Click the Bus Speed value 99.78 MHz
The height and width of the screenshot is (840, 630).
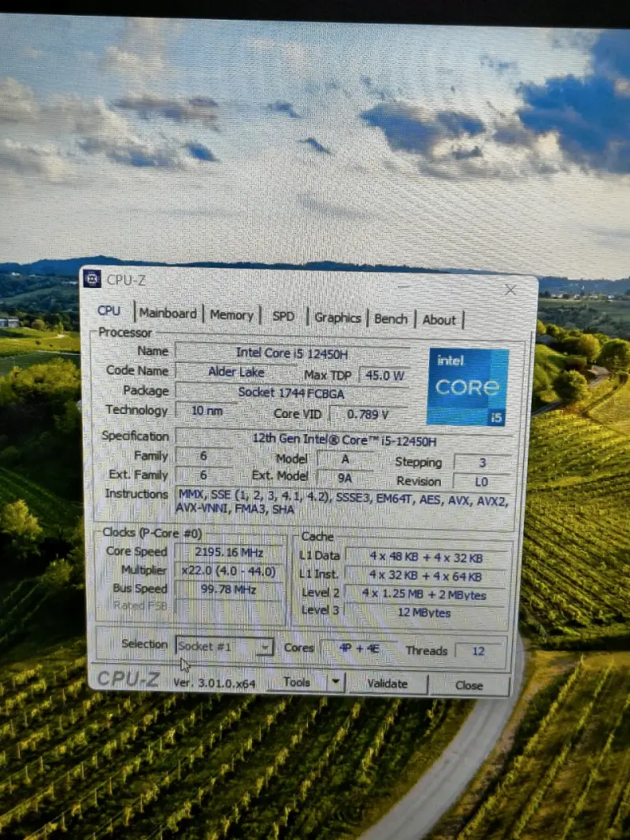229,590
